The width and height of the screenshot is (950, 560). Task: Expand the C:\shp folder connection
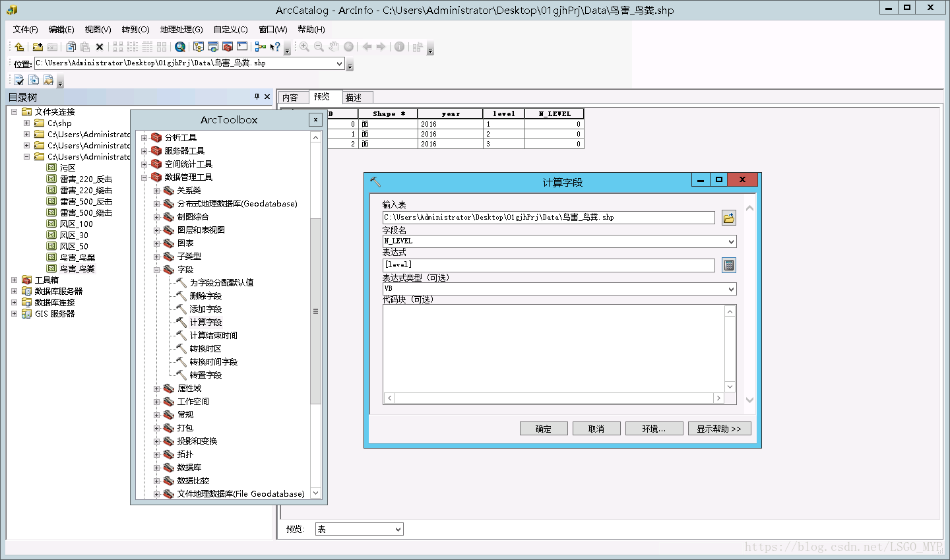[26, 123]
